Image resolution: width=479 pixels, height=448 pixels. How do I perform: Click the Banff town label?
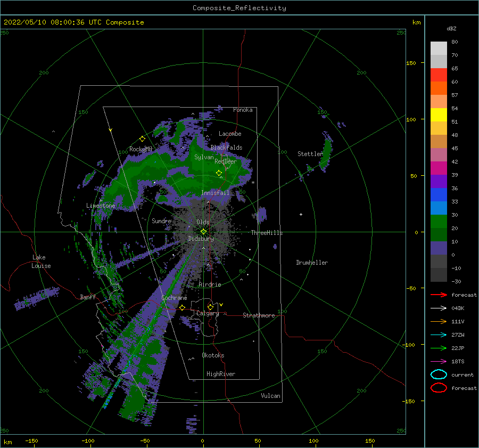[x=88, y=297]
